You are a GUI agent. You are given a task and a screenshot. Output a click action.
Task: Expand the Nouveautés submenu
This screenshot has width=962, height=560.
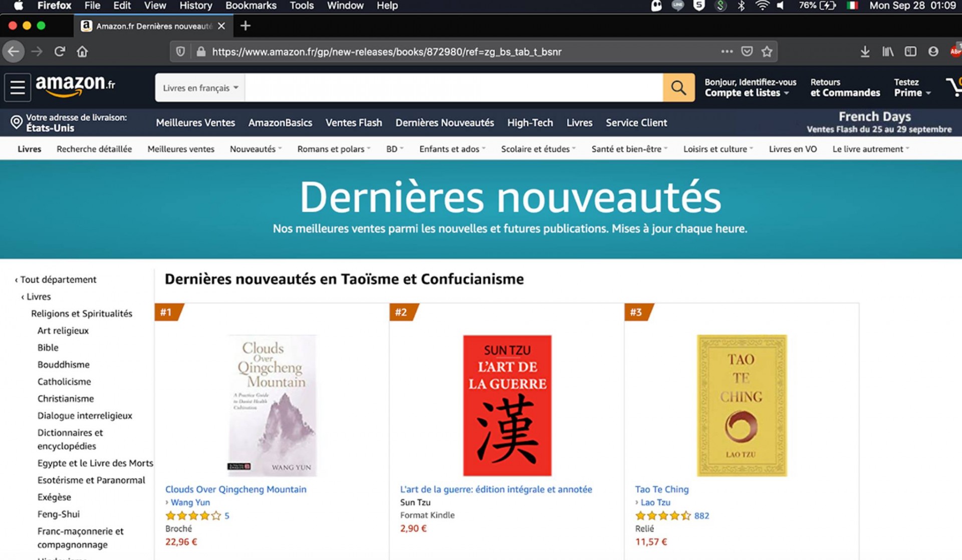(x=256, y=149)
